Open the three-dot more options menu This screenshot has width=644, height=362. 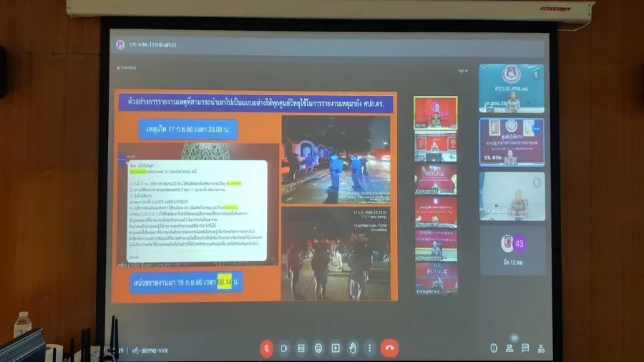click(370, 348)
